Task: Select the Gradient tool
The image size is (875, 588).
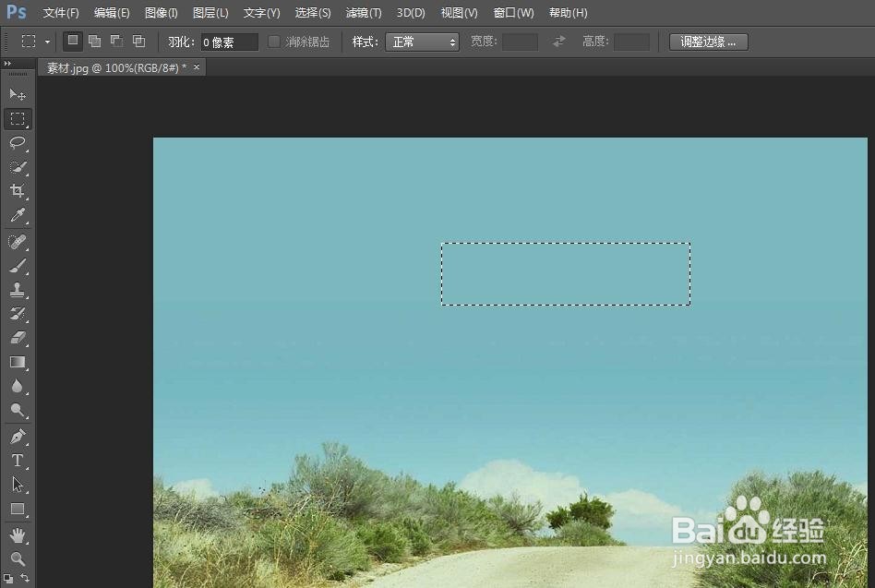Action: [x=18, y=363]
